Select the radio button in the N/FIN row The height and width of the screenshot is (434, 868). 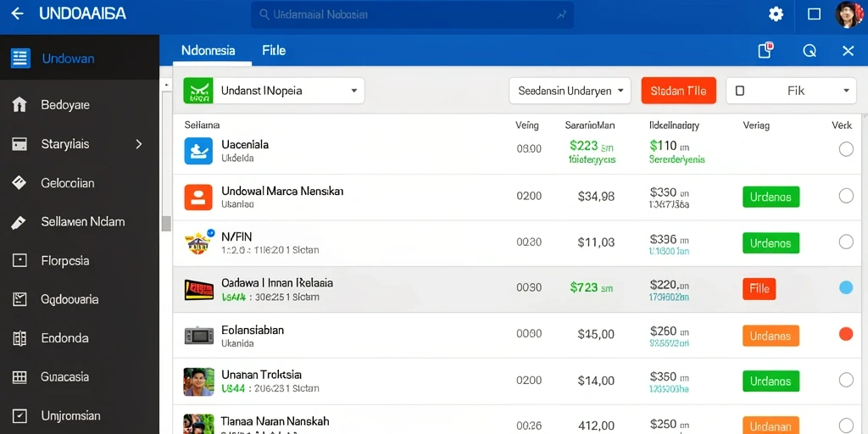pos(846,242)
